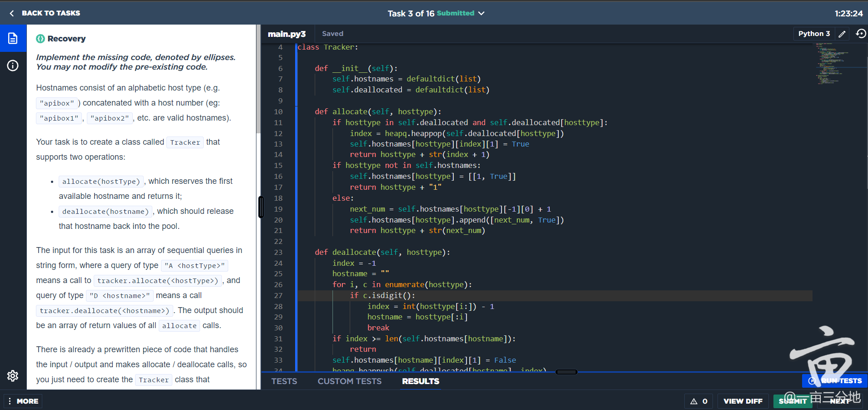Screen dimensions: 868x410
Task: Click the VIEW DIFF button
Action: tap(743, 401)
